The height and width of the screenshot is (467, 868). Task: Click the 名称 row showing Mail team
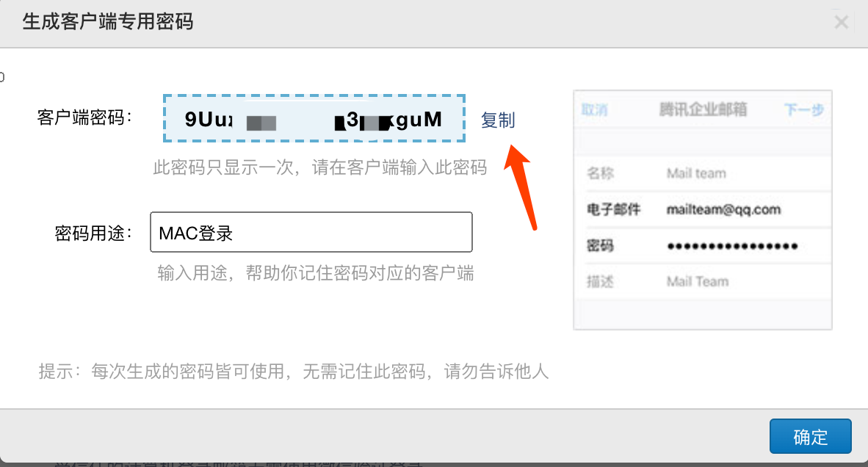[x=703, y=174]
